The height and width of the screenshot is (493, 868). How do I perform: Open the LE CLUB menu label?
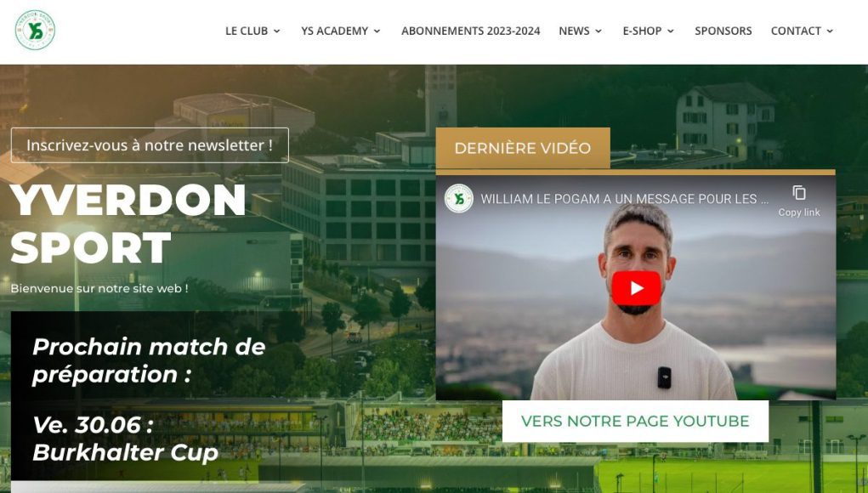click(247, 31)
